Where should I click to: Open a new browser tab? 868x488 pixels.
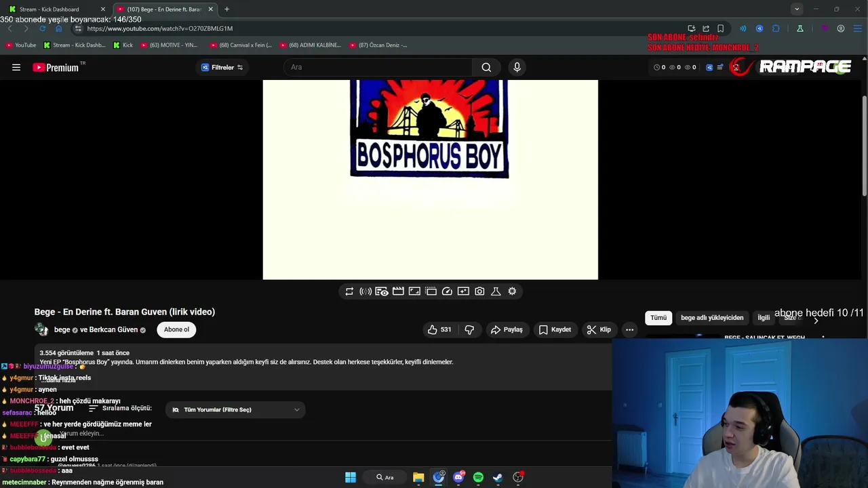(x=226, y=9)
